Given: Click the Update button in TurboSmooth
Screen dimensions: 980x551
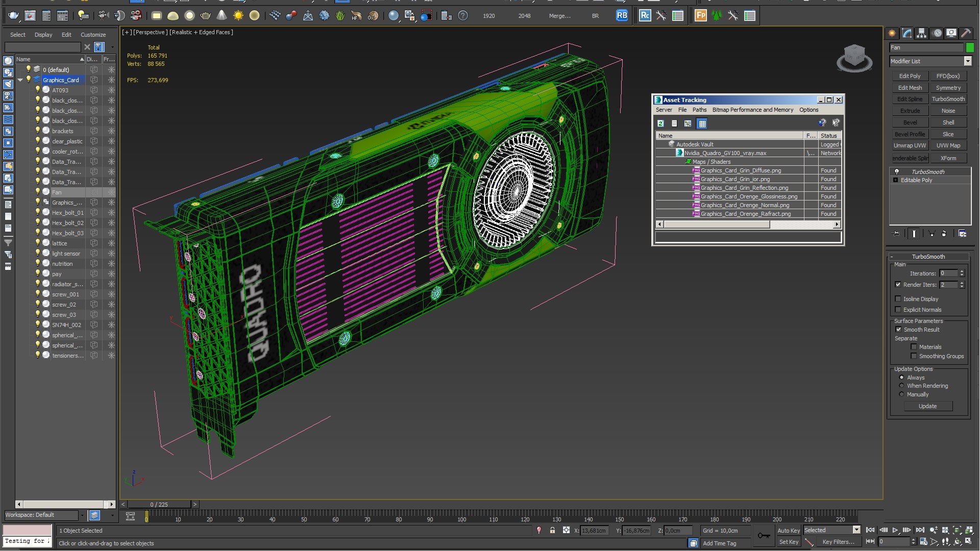Looking at the screenshot, I should point(927,406).
